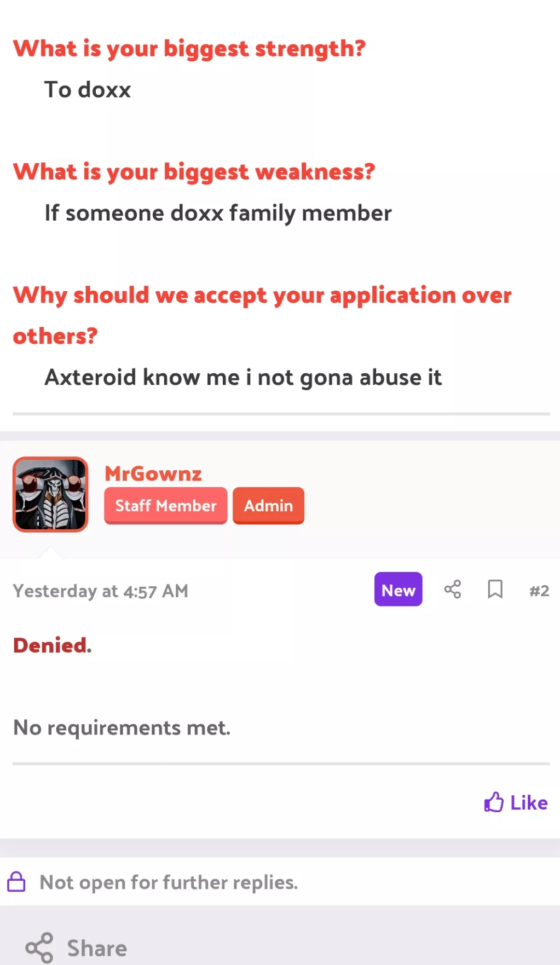Bookmark MrGownz's reply
The width and height of the screenshot is (560, 965).
[x=495, y=590]
